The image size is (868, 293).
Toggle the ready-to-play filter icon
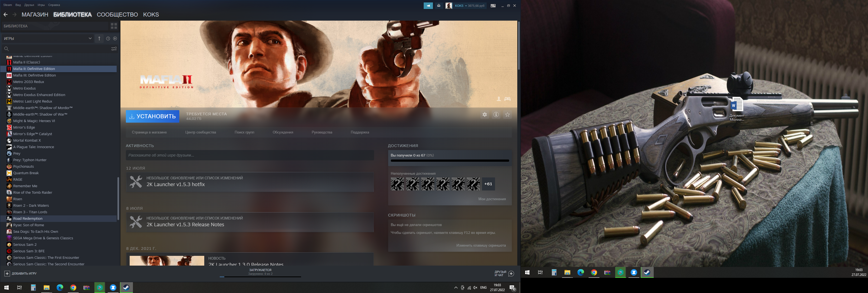coord(115,39)
